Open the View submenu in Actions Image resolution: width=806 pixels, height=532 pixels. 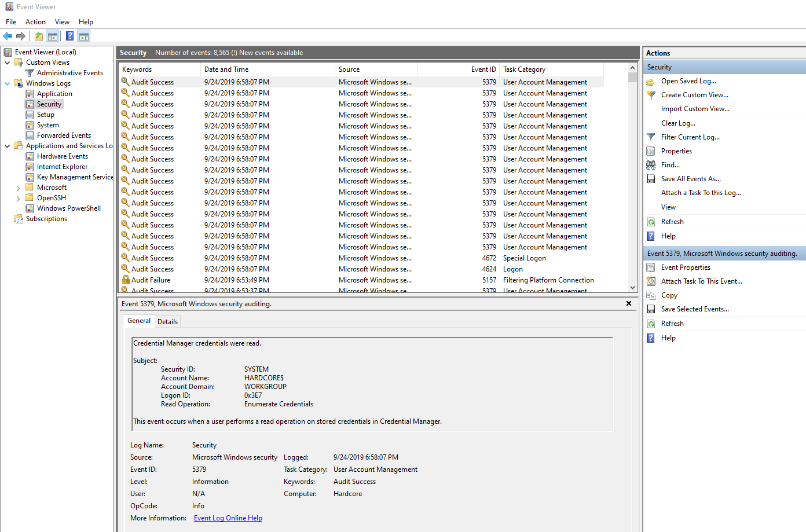point(668,207)
